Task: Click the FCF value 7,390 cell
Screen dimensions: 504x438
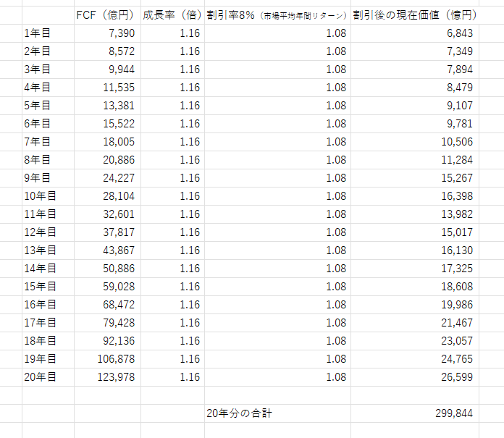Action: pos(107,33)
